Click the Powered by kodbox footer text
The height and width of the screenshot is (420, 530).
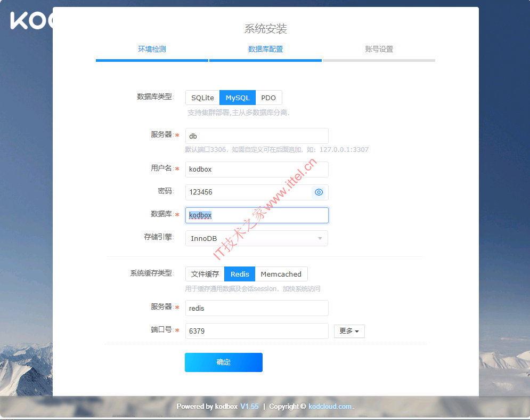(x=207, y=407)
